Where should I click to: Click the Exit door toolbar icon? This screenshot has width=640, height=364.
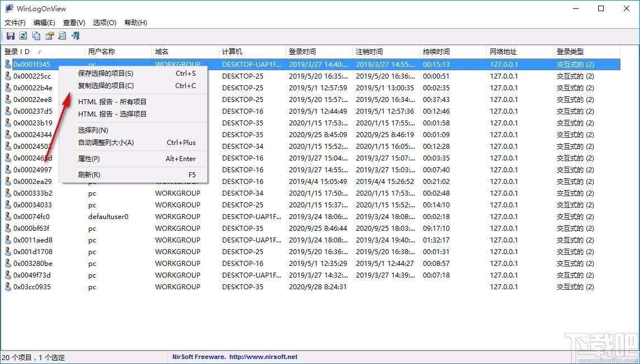point(75,36)
